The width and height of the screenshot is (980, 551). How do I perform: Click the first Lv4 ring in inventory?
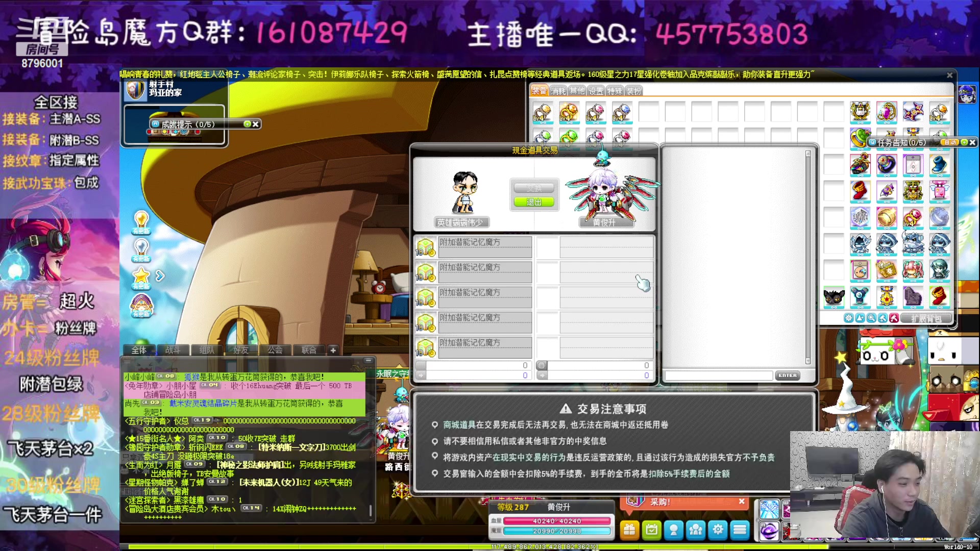click(542, 112)
